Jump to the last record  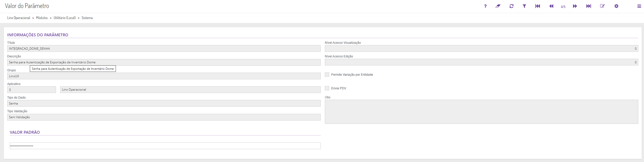point(588,6)
